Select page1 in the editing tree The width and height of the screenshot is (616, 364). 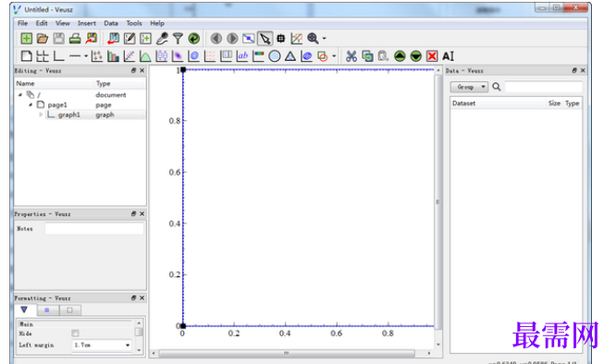click(x=57, y=104)
